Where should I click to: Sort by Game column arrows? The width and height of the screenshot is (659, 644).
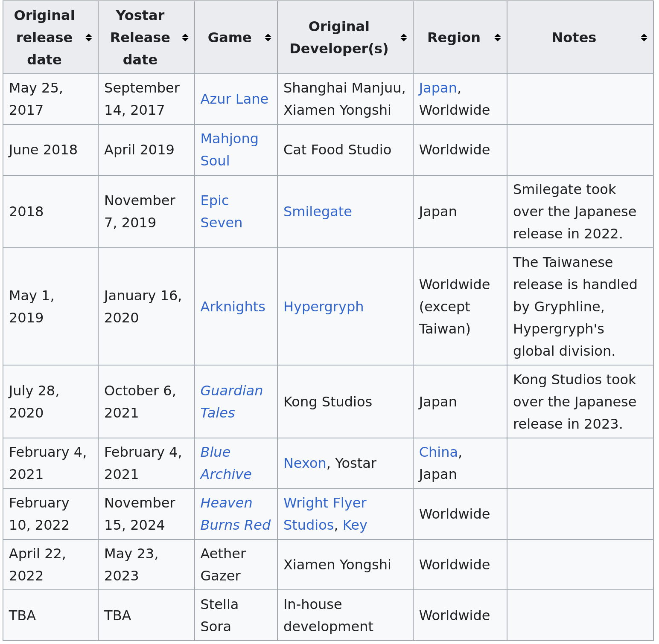[268, 38]
